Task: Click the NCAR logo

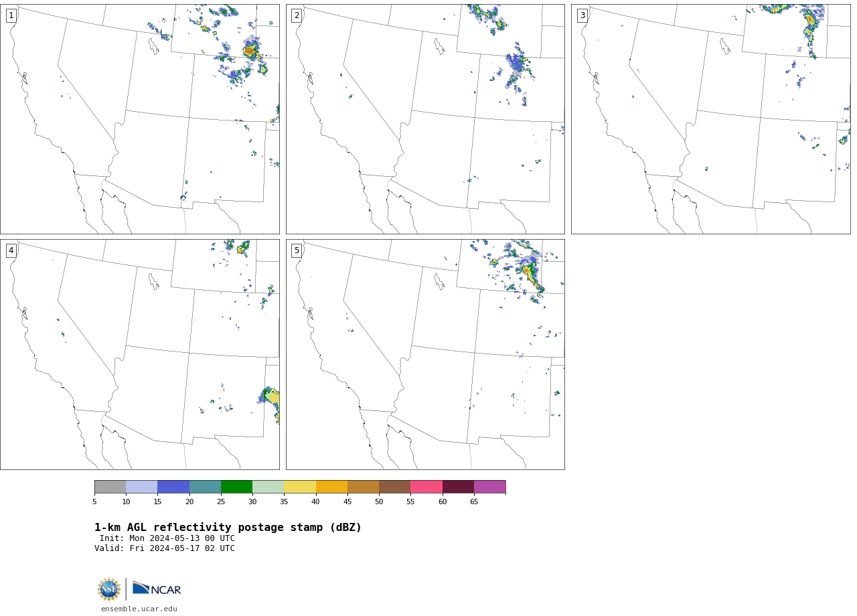Action: pos(157,588)
